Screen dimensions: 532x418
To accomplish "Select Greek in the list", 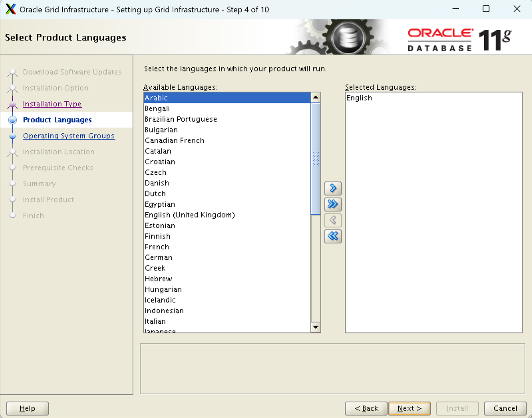I will 227,268.
